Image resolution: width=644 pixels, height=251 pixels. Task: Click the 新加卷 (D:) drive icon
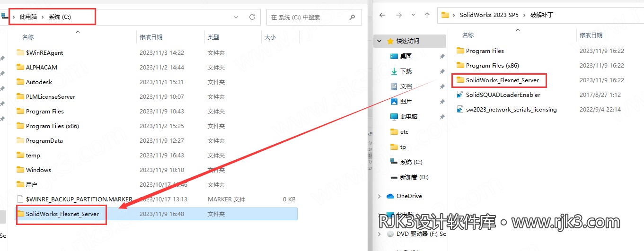click(x=394, y=177)
